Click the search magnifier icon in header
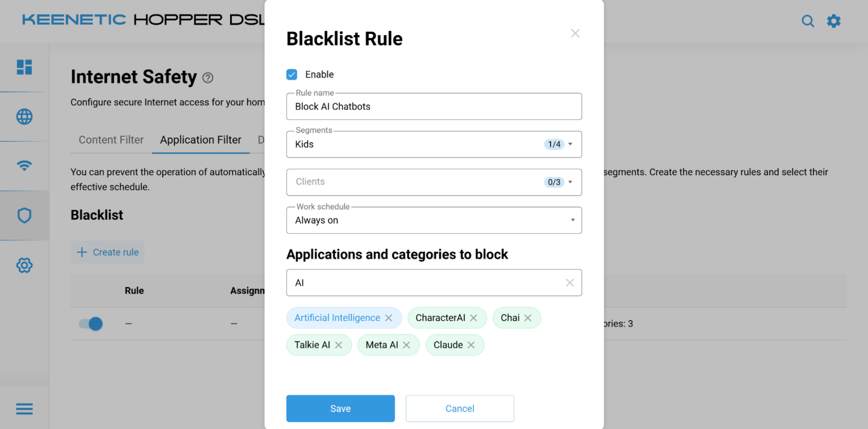This screenshot has width=868, height=429. 807,21
